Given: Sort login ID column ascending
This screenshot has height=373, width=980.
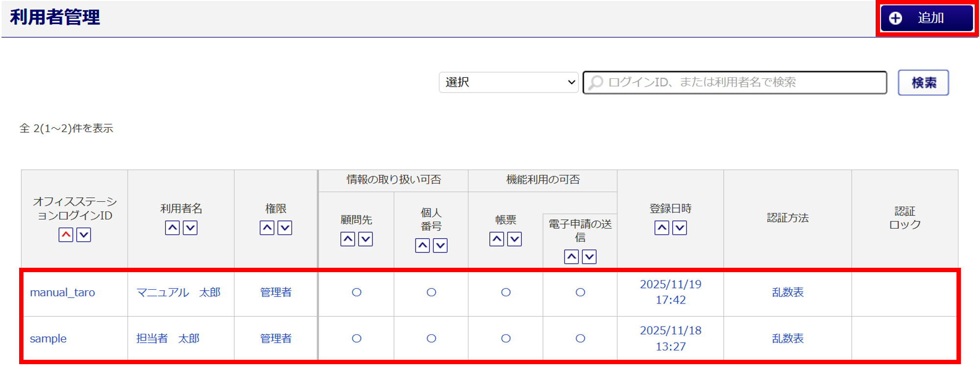Looking at the screenshot, I should point(66,235).
